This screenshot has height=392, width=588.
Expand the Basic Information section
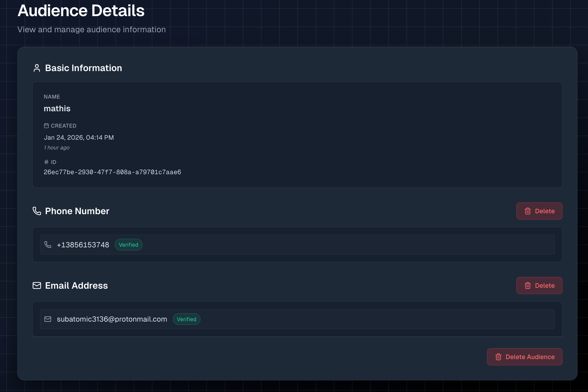(x=83, y=68)
